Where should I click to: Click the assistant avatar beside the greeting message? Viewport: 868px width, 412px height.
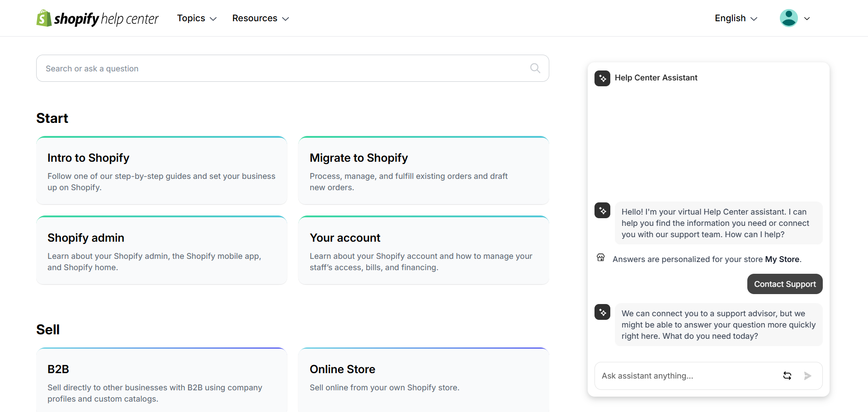point(602,211)
